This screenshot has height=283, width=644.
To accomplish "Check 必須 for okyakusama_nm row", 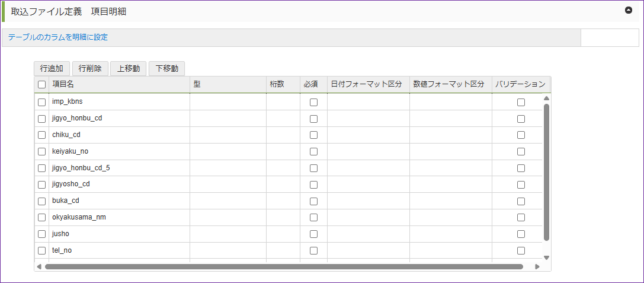I will coord(313,217).
